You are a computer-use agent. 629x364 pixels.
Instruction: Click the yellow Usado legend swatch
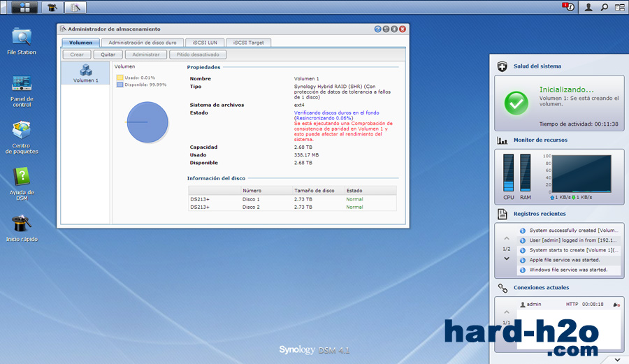120,78
